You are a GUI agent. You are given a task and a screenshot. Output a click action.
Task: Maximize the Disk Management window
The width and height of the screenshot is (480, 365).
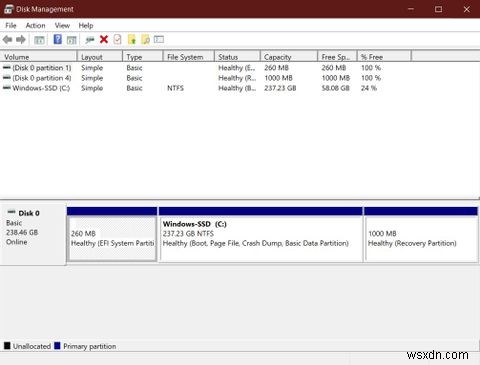pyautogui.click(x=439, y=9)
